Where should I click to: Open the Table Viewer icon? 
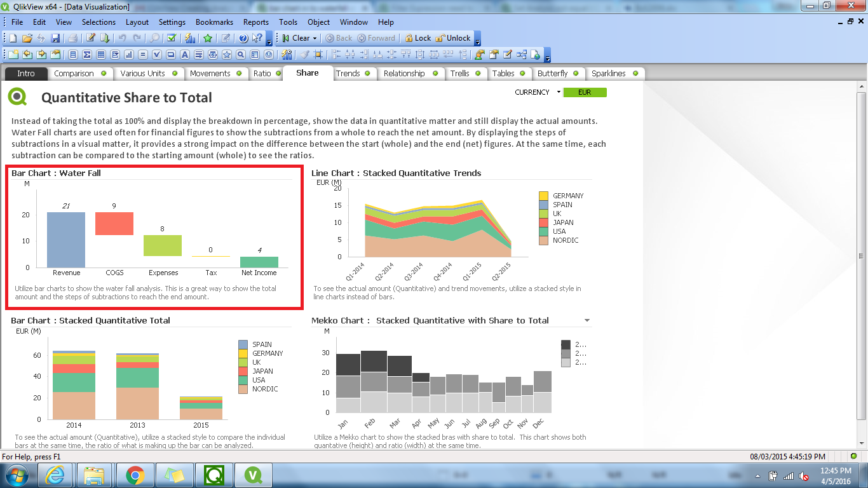click(x=522, y=55)
